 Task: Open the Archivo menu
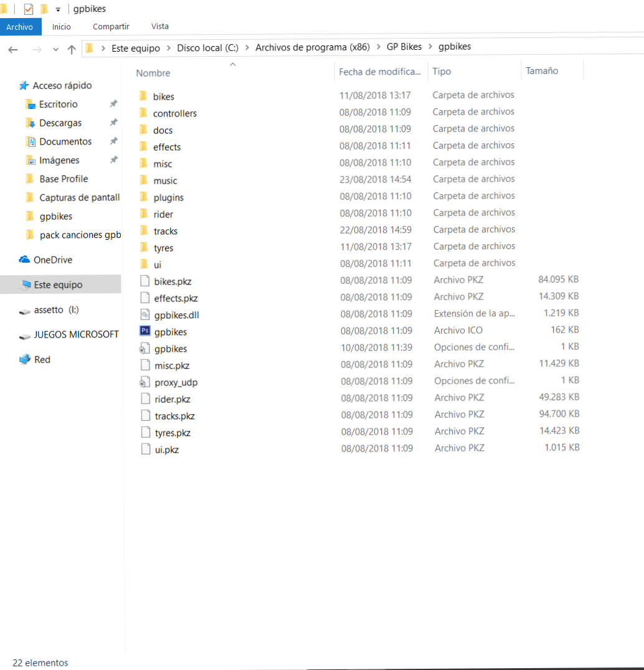click(x=20, y=27)
